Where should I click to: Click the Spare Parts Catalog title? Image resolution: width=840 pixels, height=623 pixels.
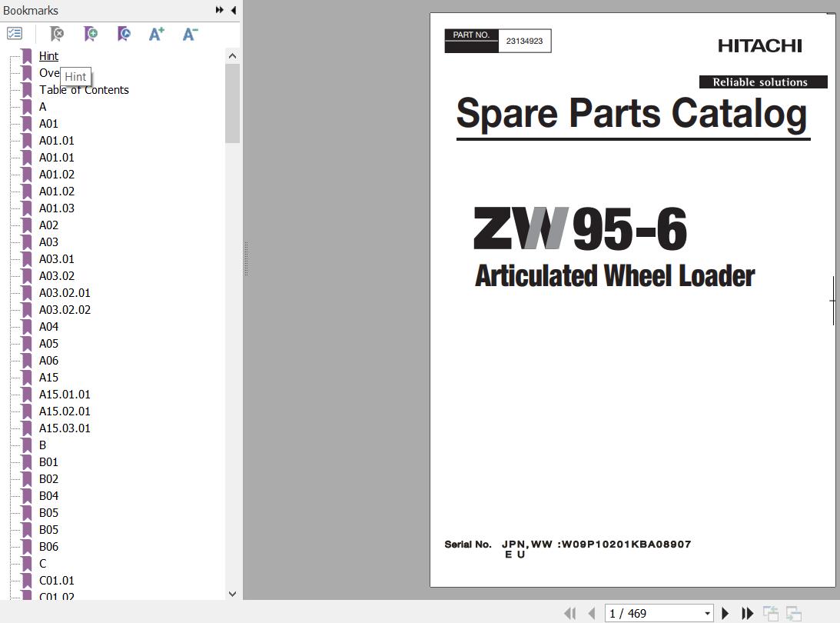point(632,113)
